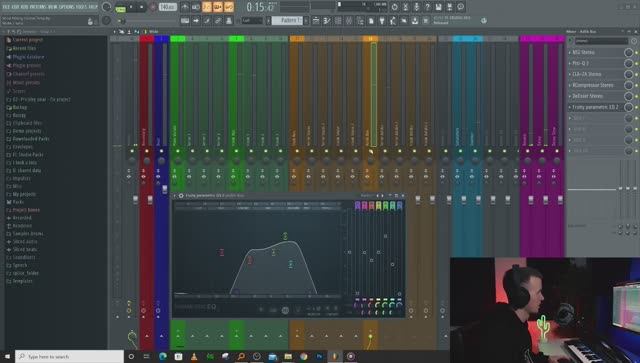Open the Windows Start menu

[7, 356]
